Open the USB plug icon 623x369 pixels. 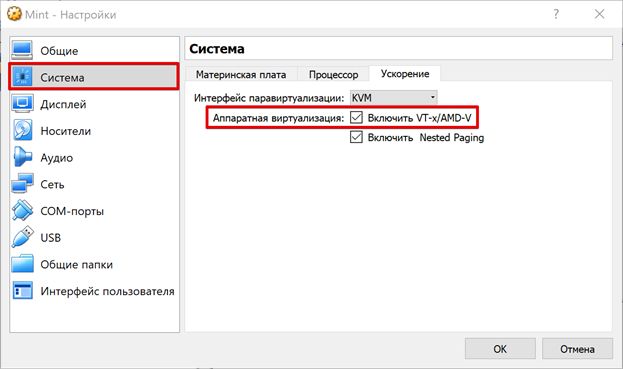coord(22,237)
